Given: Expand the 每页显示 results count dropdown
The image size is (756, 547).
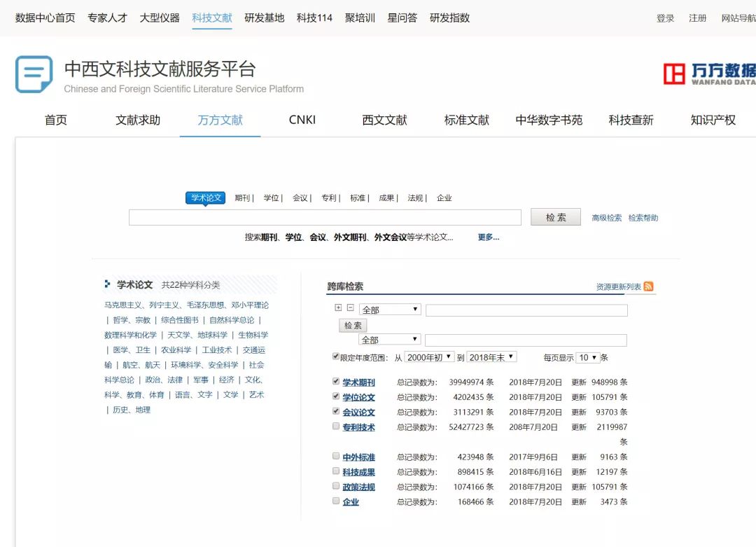Looking at the screenshot, I should [587, 357].
